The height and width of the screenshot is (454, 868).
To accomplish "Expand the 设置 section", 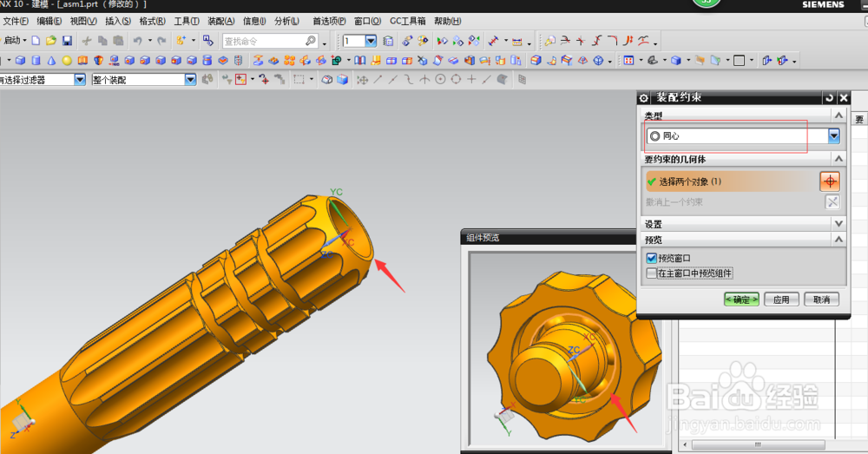I will click(838, 224).
